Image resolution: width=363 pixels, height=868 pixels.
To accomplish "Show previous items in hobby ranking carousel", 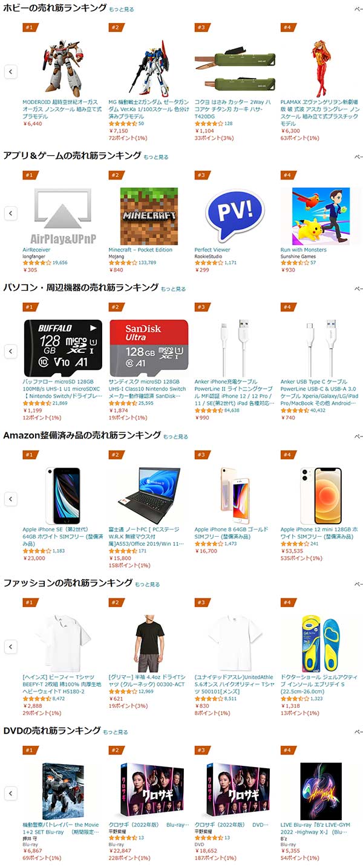I will pyautogui.click(x=10, y=71).
